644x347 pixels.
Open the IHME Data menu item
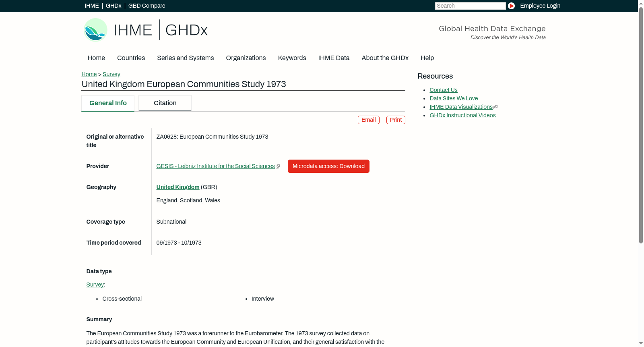click(334, 58)
